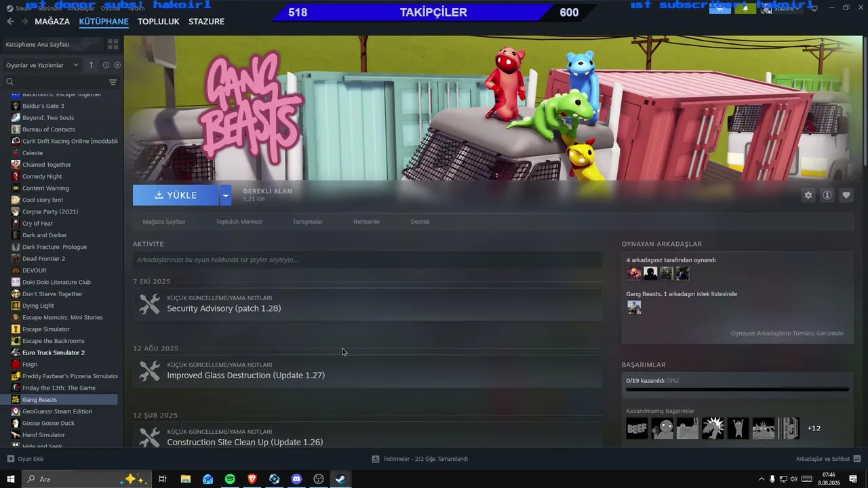Open advanced filter options in library search
The height and width of the screenshot is (488, 868).
pos(113,82)
